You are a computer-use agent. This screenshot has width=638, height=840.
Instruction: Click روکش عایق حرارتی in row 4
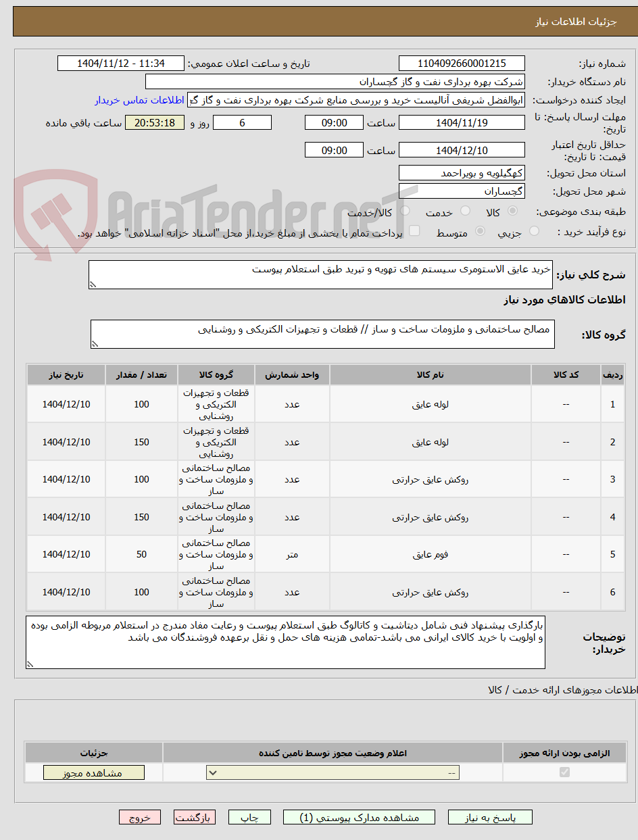(431, 518)
